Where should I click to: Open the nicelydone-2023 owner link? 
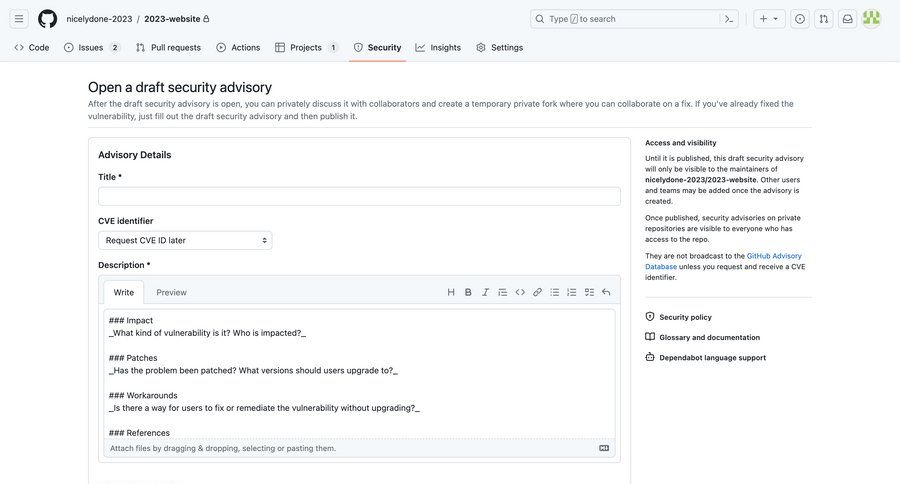coord(99,19)
